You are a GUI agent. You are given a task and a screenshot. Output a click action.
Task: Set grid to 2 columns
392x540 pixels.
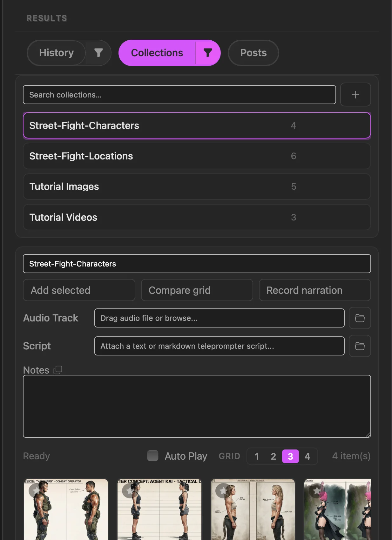(274, 456)
